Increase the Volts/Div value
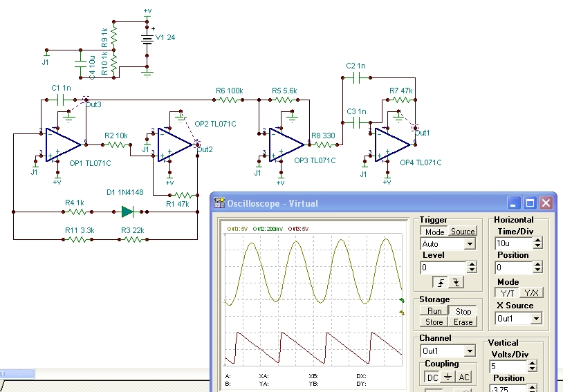Image resolution: width=563 pixels, height=392 pixels. [532, 363]
